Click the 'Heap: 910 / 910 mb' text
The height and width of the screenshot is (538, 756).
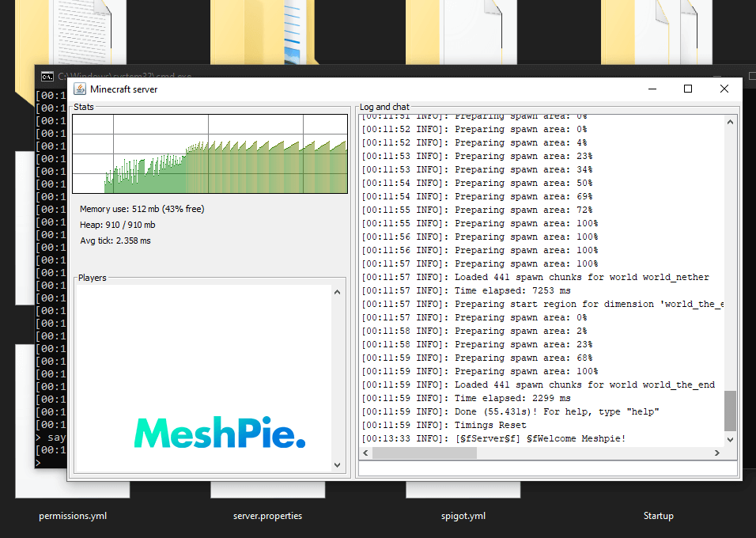118,225
